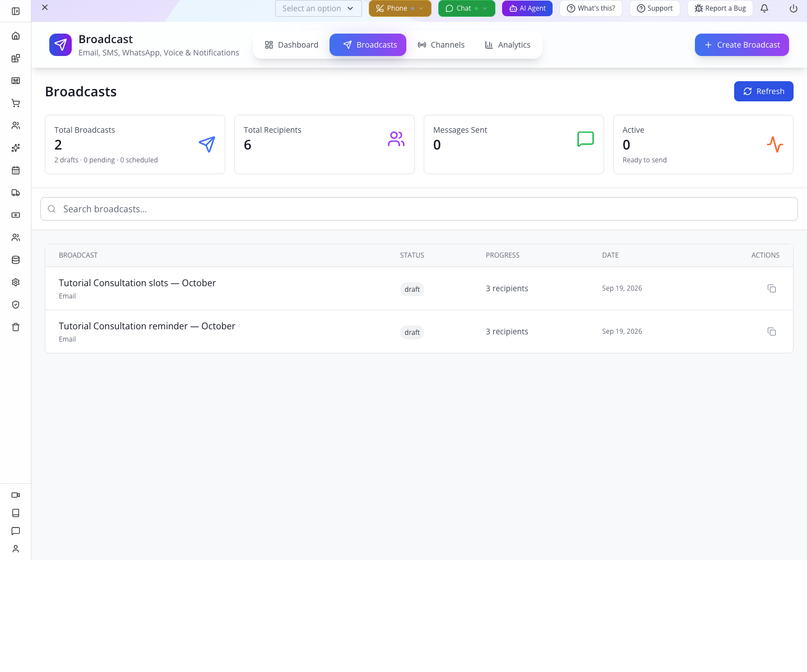Click the Messages Sent stat card
807x672 pixels.
(514, 144)
